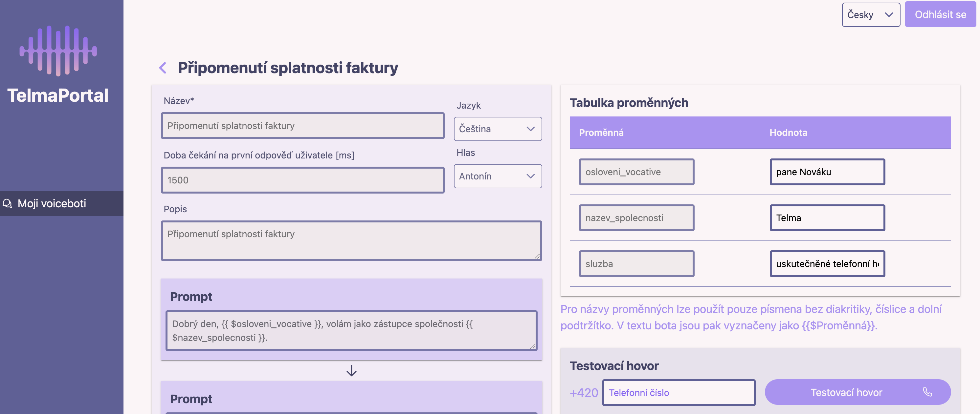
Task: Click the back arrow beside page title
Action: 163,68
